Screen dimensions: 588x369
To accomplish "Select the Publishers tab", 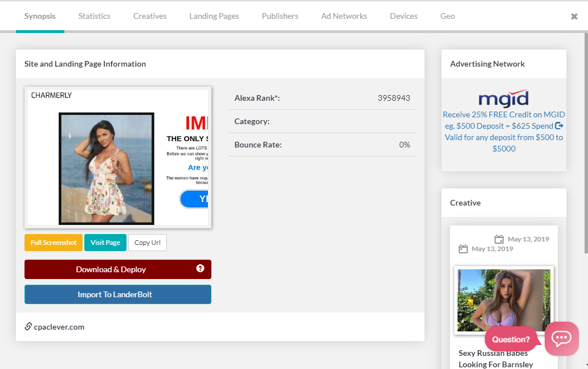I will click(280, 16).
